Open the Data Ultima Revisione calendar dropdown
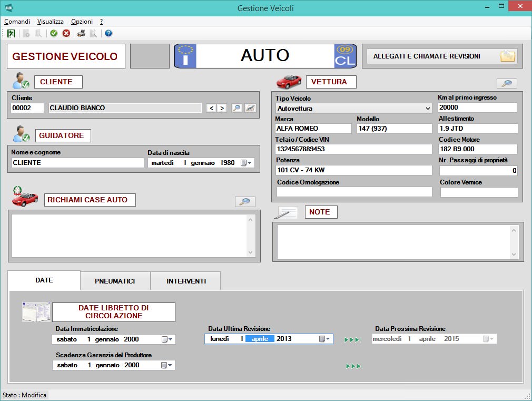The height and width of the screenshot is (401, 532). 325,339
